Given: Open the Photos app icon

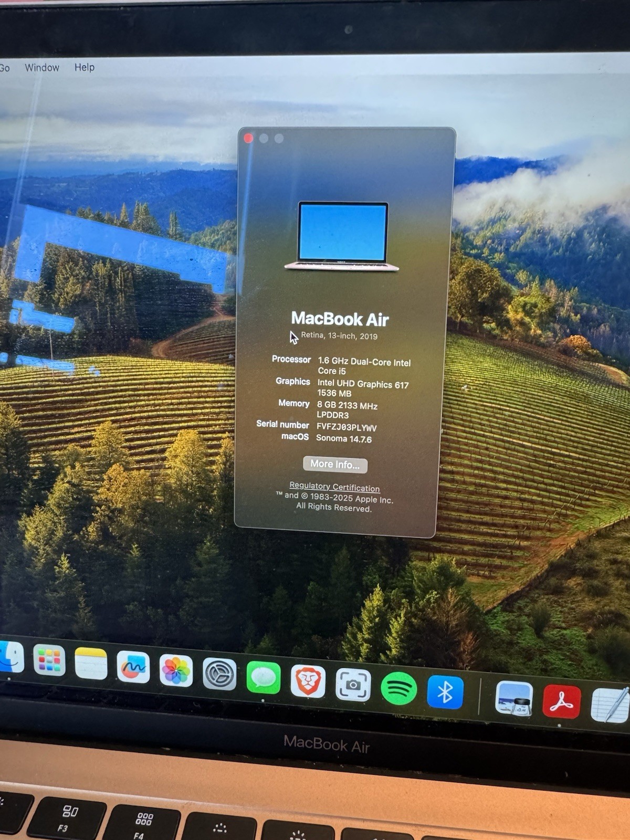Looking at the screenshot, I should click(x=176, y=671).
